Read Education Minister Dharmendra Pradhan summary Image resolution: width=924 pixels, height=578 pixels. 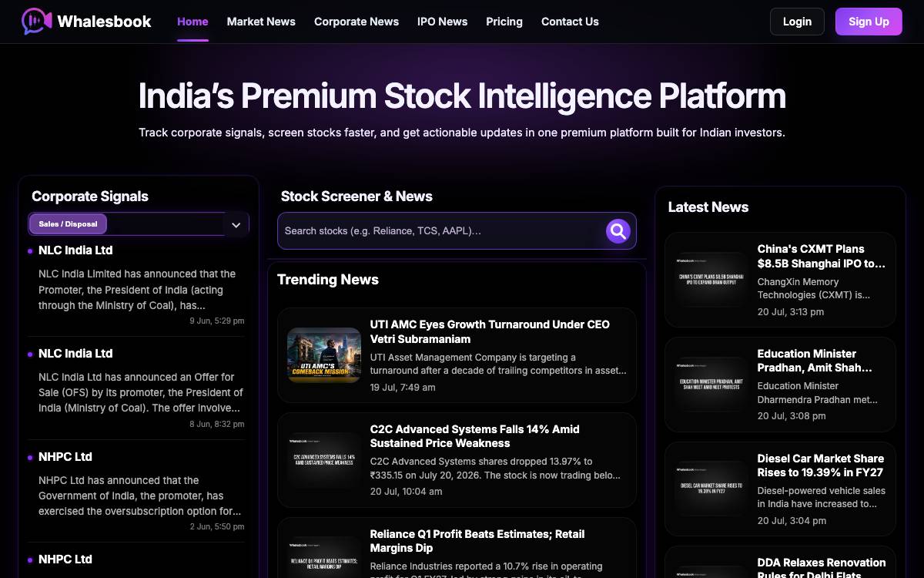[x=819, y=393]
